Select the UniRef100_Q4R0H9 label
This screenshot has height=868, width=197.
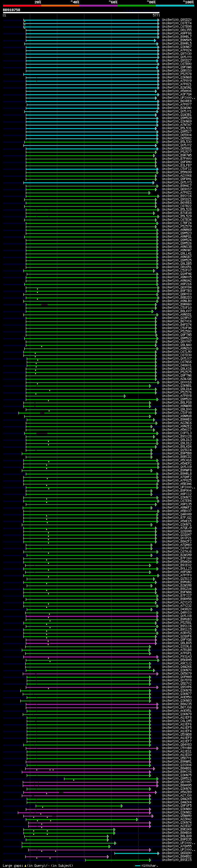[x=177, y=515]
